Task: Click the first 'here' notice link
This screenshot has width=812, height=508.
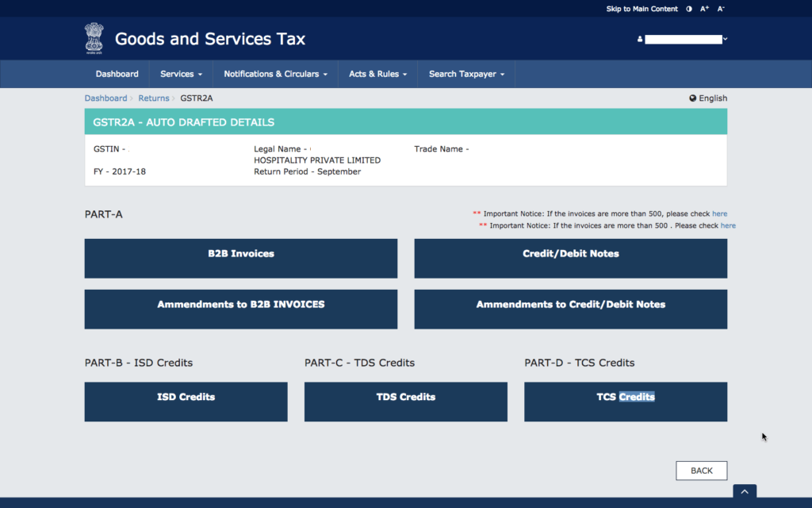Action: [719, 213]
